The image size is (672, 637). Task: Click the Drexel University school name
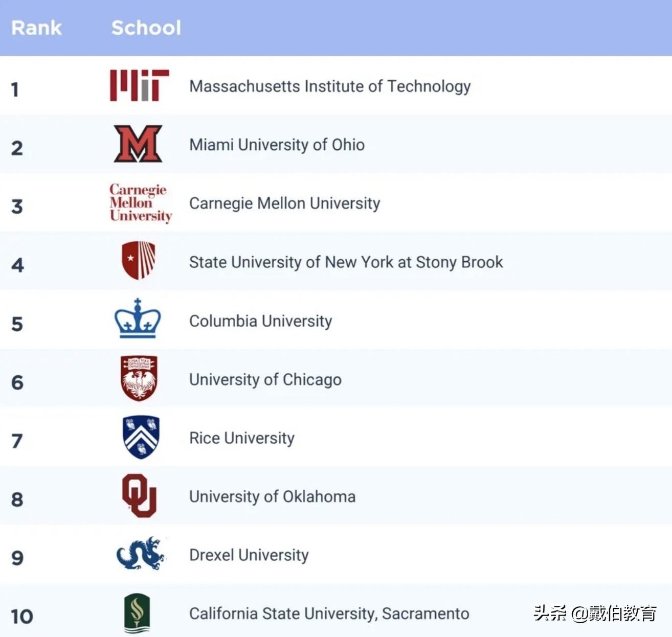point(249,555)
